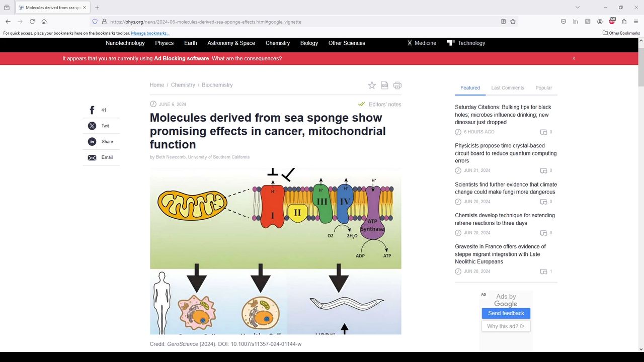644x362 pixels.
Task: Share the article via LinkedIn icon
Action: 92,142
